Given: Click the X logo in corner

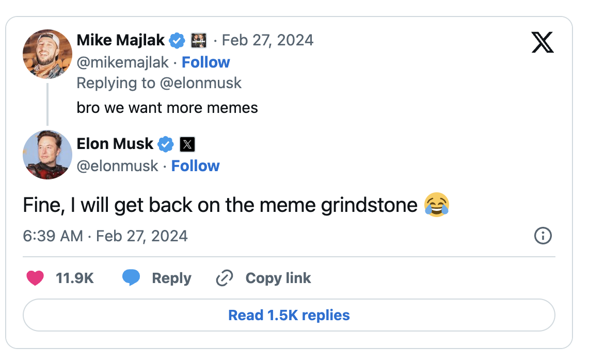Looking at the screenshot, I should [542, 42].
